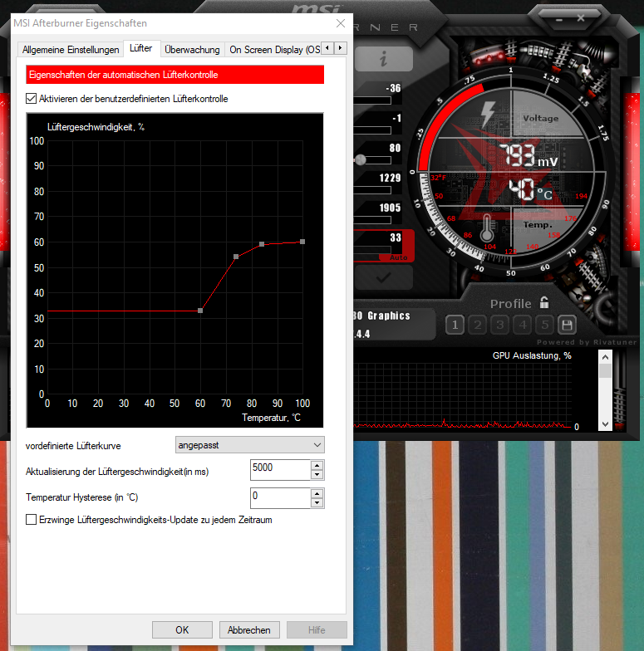
Task: Click the Temperatur Hysterese input field
Action: [x=281, y=498]
